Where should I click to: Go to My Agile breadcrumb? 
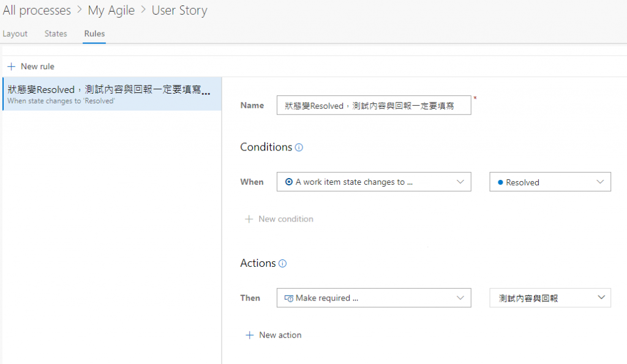(x=111, y=10)
